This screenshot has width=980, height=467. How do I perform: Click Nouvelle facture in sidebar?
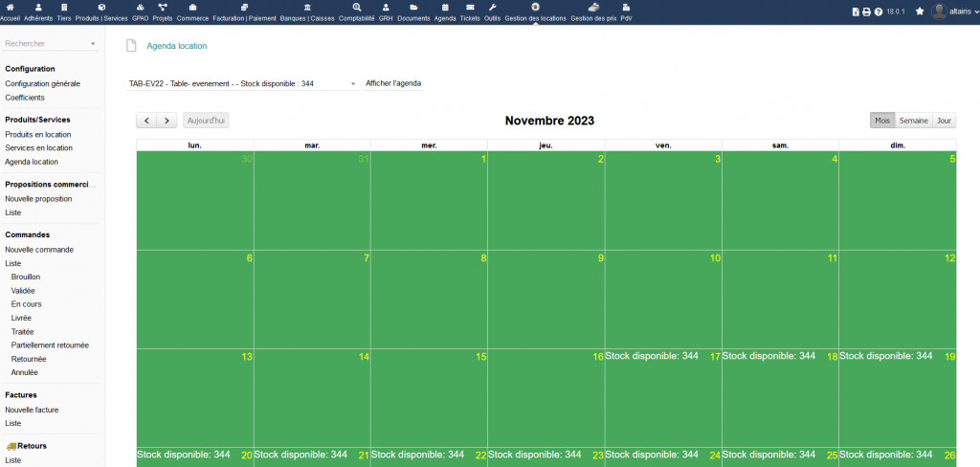[32, 411]
